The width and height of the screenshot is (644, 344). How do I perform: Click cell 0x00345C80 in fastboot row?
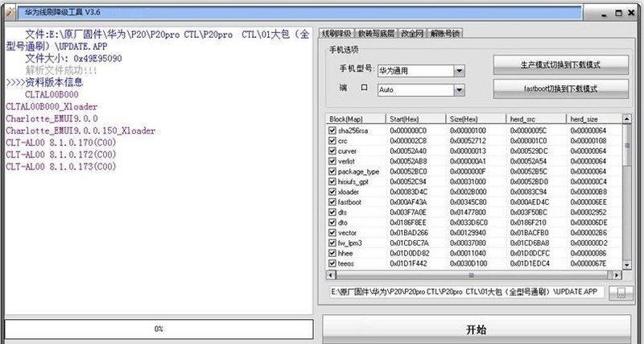tap(469, 202)
